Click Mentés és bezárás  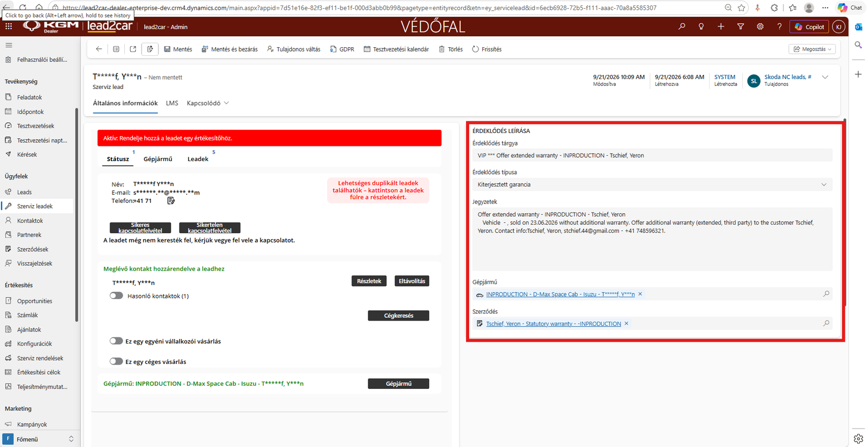229,49
